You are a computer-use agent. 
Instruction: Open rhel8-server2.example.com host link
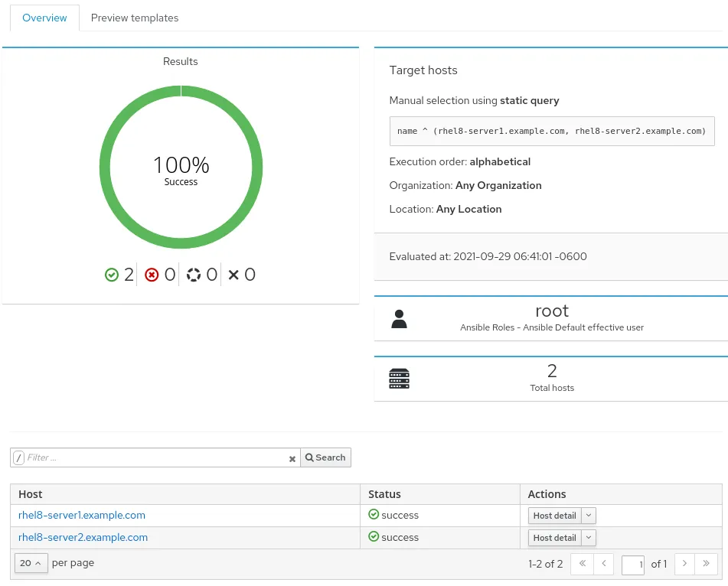click(x=83, y=537)
